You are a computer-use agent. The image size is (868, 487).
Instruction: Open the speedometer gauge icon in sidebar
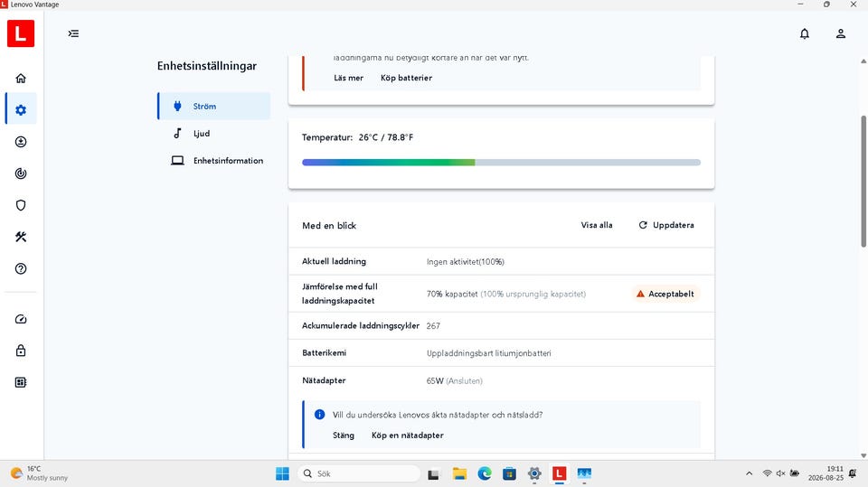21,319
